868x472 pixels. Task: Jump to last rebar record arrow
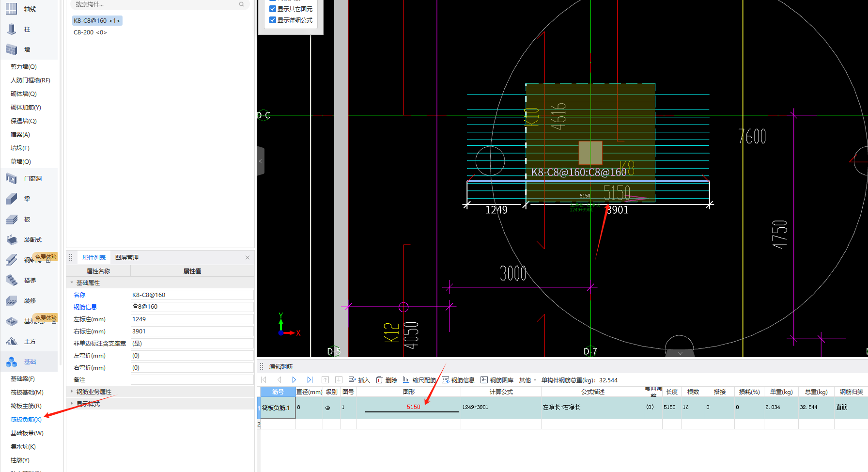310,380
